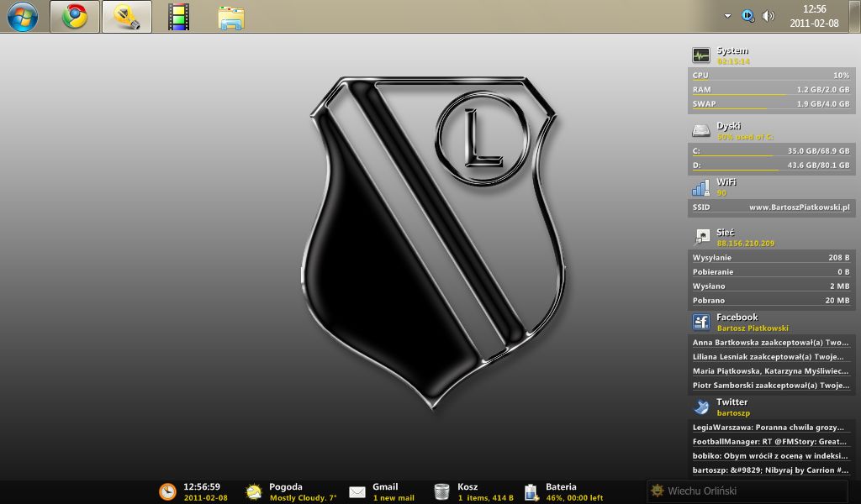Click the 1 items, 414 B text
The width and height of the screenshot is (861, 504).
485,498
